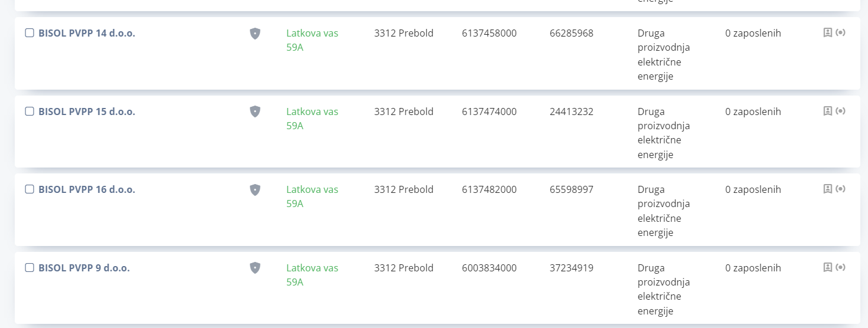The image size is (868, 328).
Task: Click the monitoring signal icon for BISOL PVPP 16
Action: pos(841,189)
